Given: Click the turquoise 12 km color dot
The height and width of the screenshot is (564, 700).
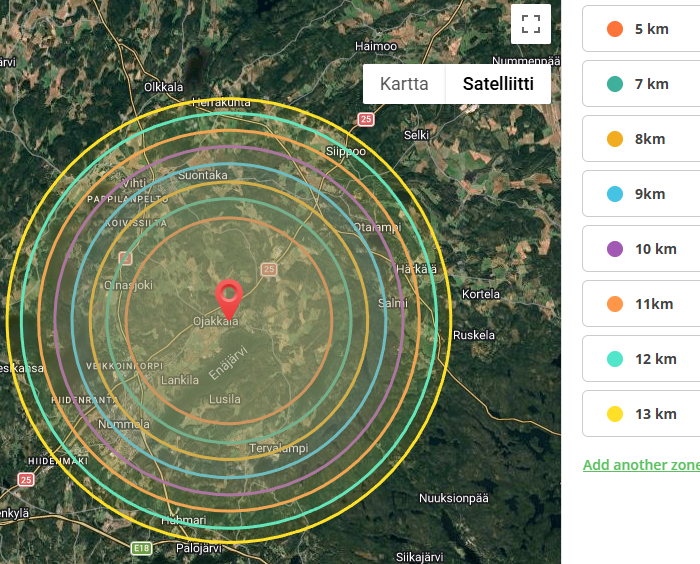Looking at the screenshot, I should [615, 359].
